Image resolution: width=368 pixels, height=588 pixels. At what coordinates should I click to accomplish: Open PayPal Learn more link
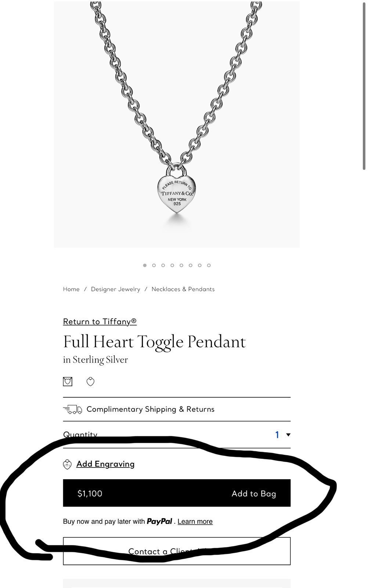click(x=195, y=521)
